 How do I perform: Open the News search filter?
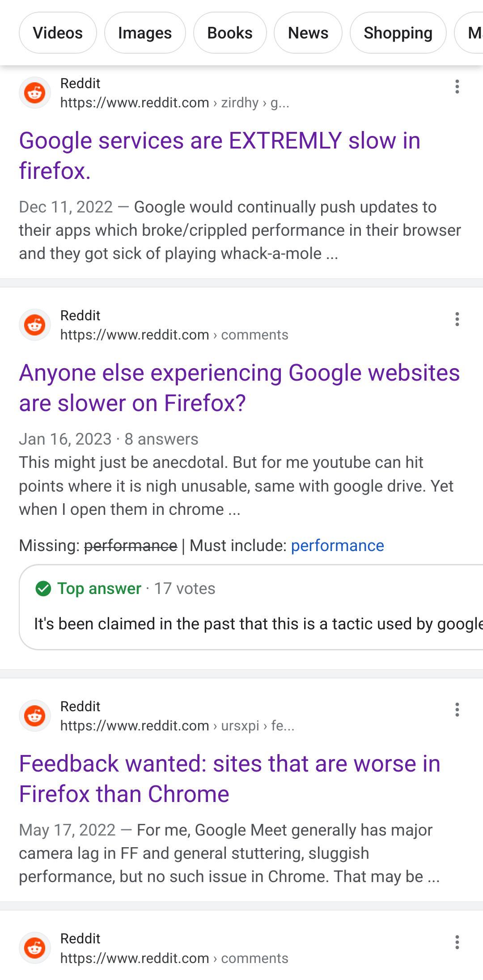click(x=308, y=33)
